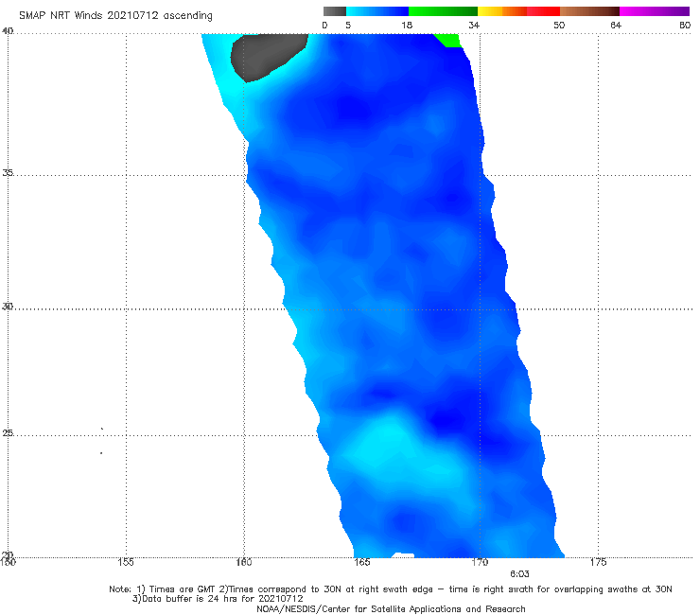The height and width of the screenshot is (615, 700).
Task: Click the NOAA/NESDIS credit line
Action: 391,608
